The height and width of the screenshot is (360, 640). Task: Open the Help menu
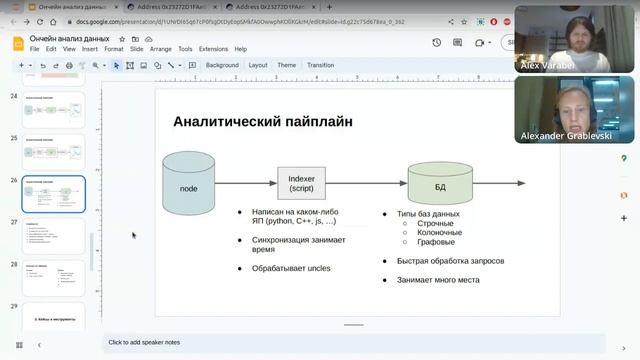(x=240, y=49)
